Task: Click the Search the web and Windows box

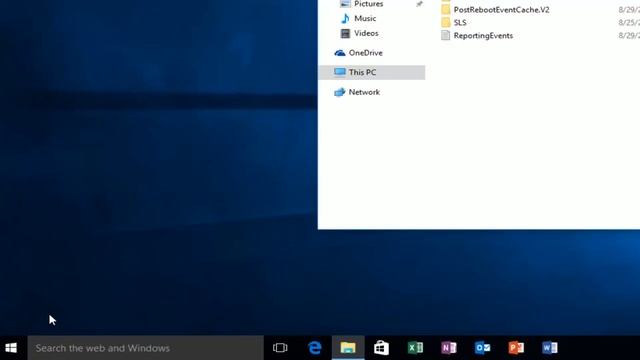Action: click(146, 348)
